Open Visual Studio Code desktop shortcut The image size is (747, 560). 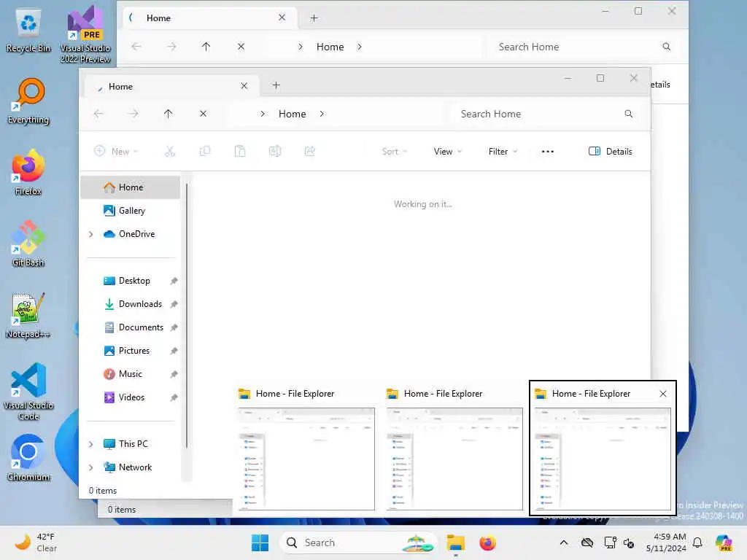click(28, 392)
